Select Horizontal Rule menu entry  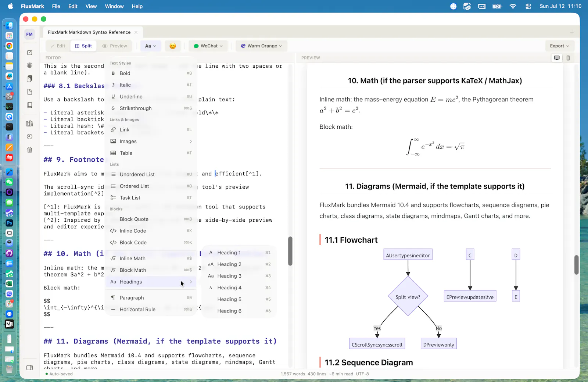(151, 310)
